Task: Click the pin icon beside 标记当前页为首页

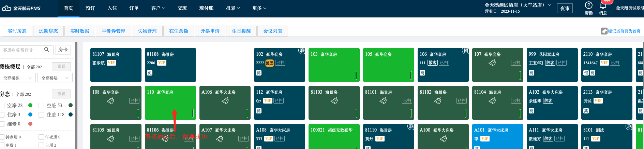Action: [604, 31]
